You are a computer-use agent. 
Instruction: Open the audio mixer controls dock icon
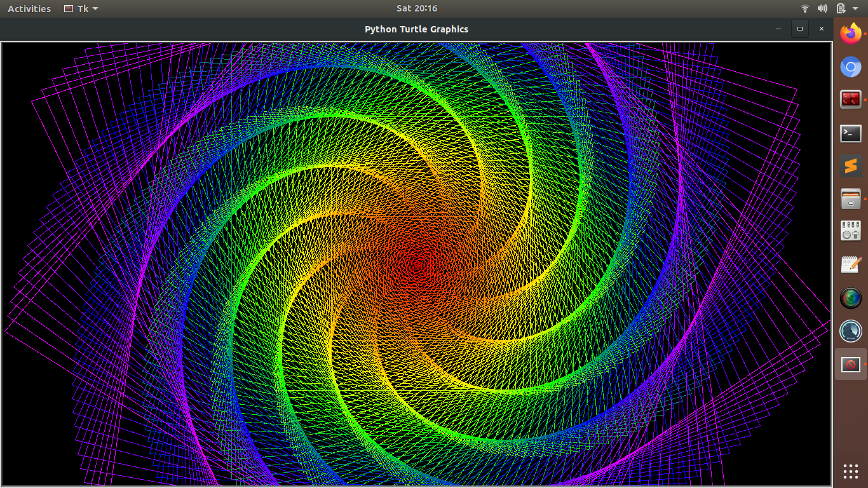pos(851,231)
